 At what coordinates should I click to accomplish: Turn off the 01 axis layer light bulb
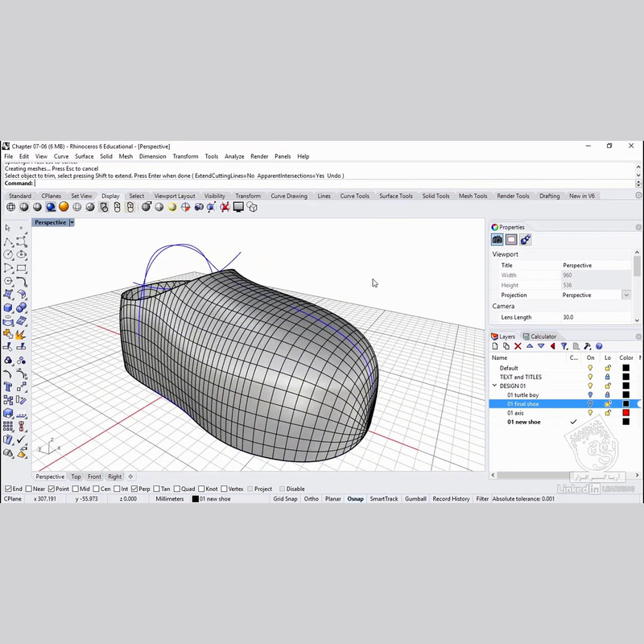click(x=589, y=413)
